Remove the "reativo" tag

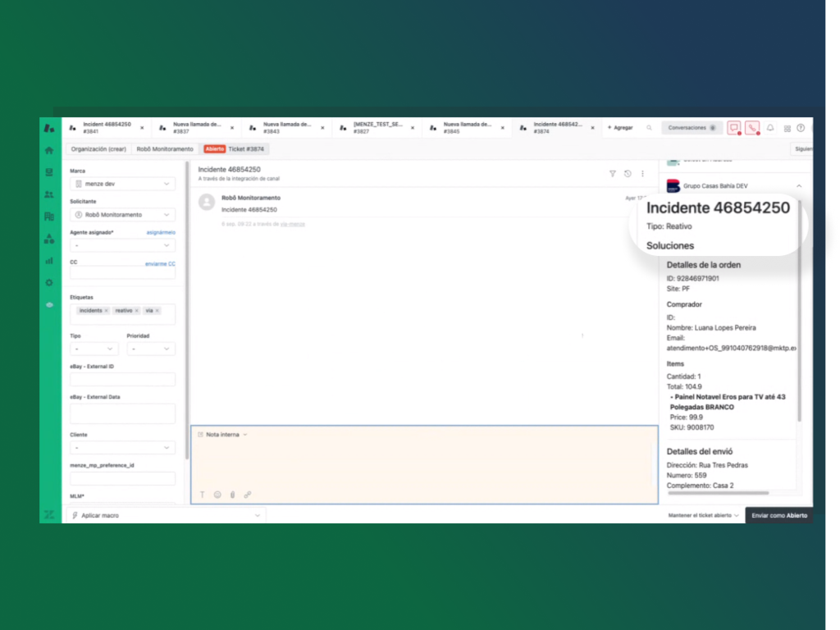point(136,311)
